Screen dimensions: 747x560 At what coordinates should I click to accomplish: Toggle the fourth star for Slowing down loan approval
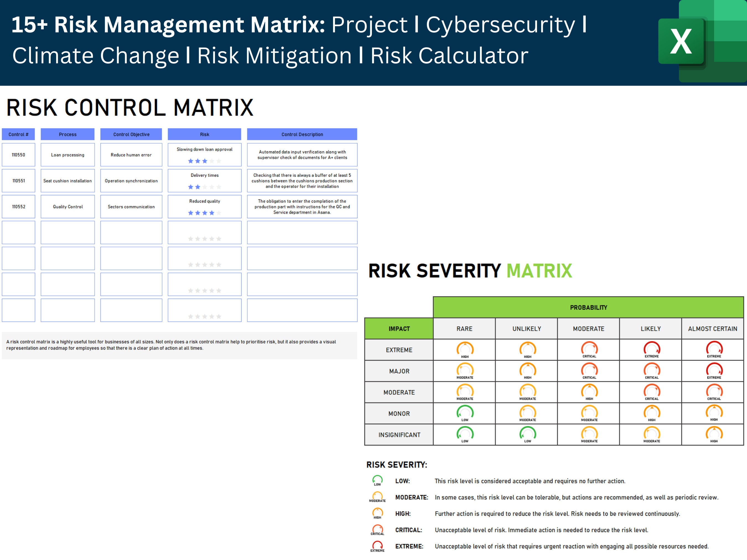(212, 161)
